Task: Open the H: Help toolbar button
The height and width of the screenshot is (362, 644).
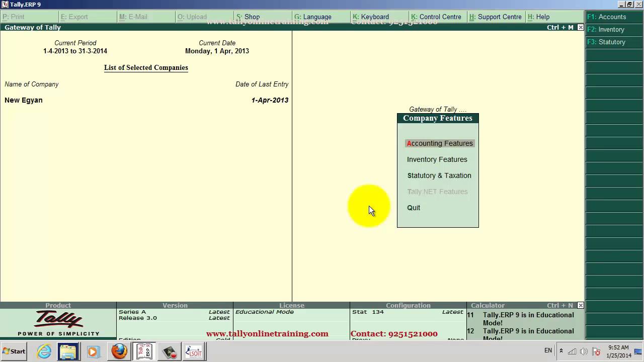Action: 554,17
